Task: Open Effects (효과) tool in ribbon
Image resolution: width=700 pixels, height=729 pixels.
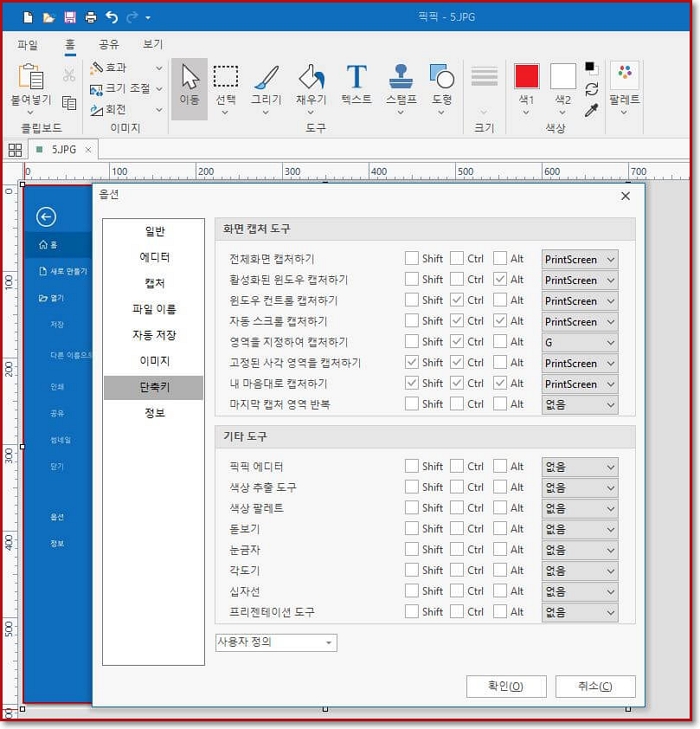Action: click(109, 68)
